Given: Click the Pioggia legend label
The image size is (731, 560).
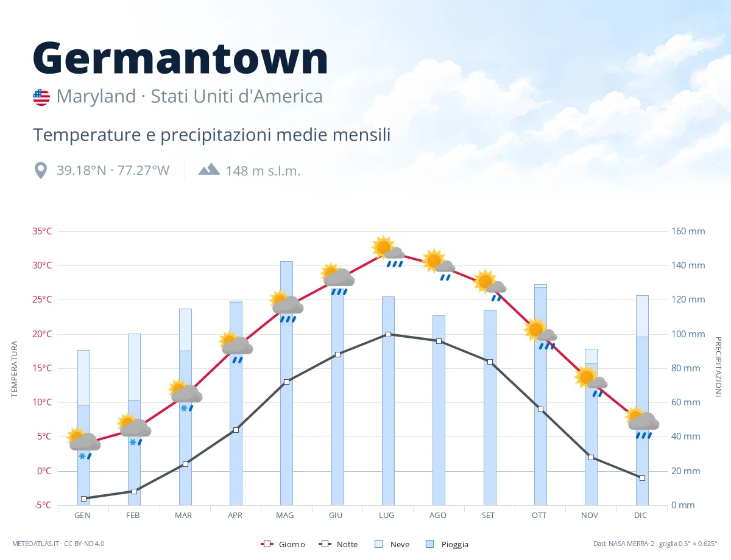Looking at the screenshot, I should click(455, 545).
